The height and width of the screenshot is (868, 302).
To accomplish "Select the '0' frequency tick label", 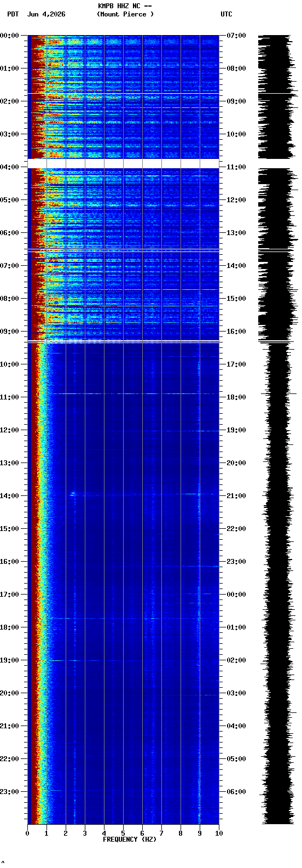I will click(x=27, y=833).
